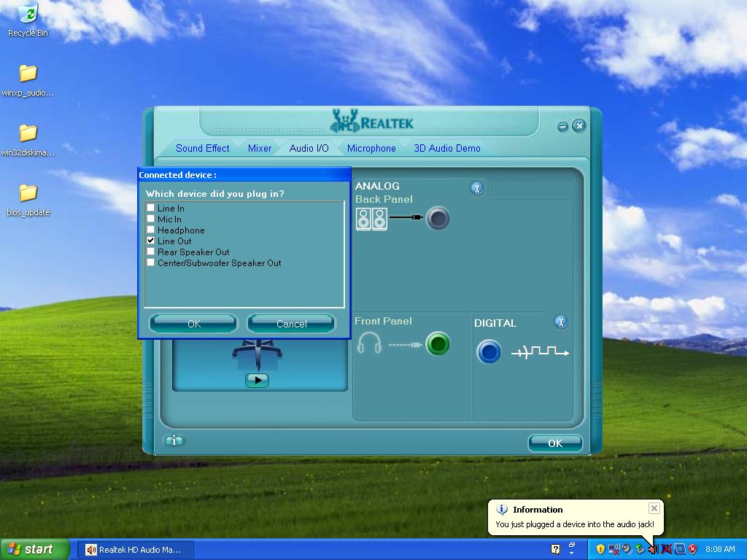
Task: Check the Rear Speaker Out checkbox
Action: (150, 252)
